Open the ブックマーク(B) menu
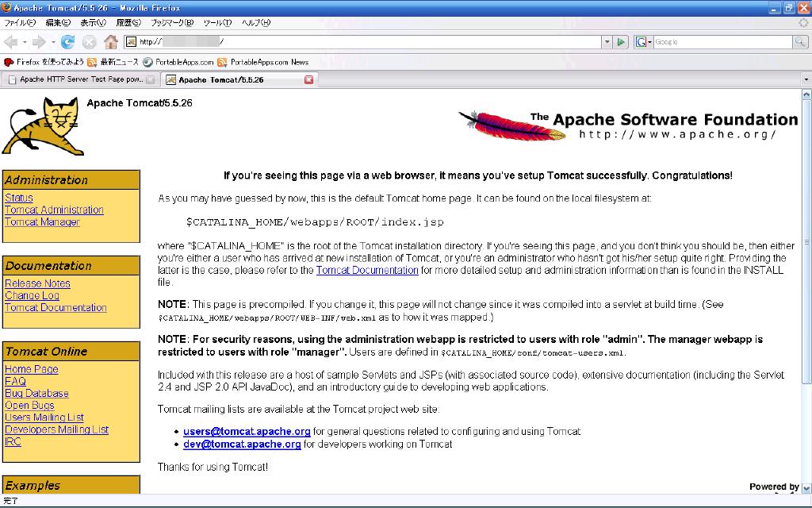The height and width of the screenshot is (508, 812). pos(172,23)
